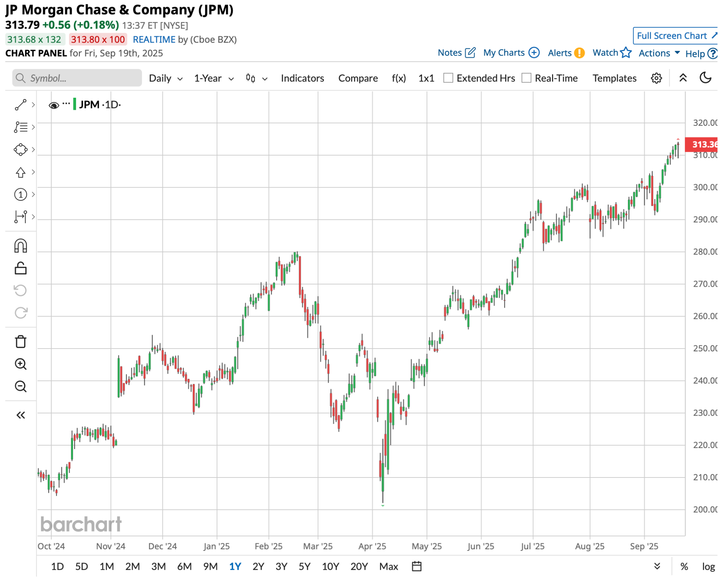Open the 1-Year period dropdown

(x=214, y=78)
